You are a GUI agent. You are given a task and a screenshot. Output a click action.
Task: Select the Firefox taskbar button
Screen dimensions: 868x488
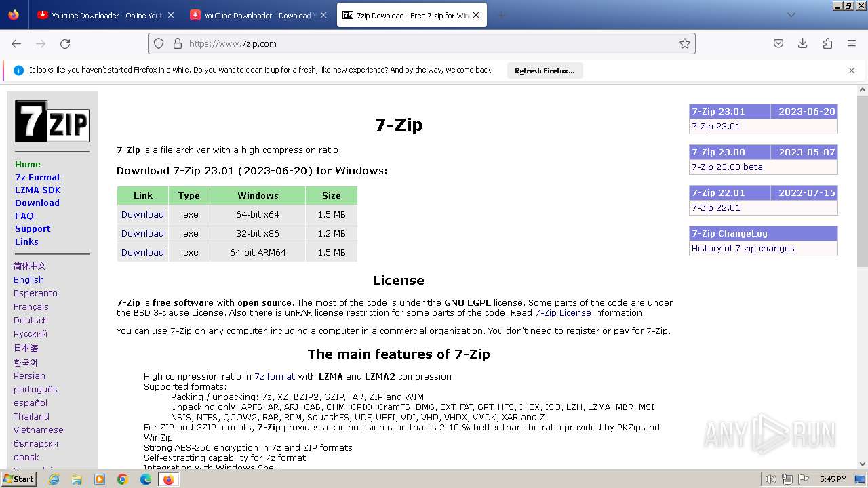coord(168,479)
